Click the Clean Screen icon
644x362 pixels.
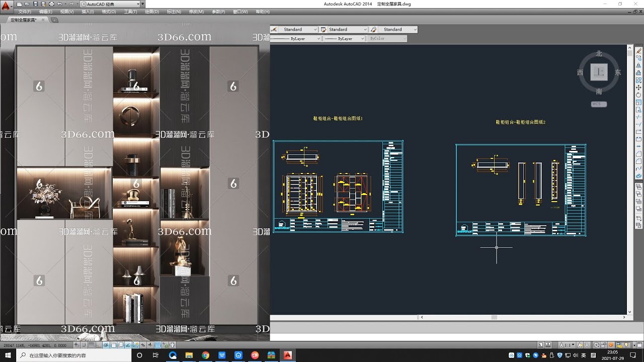(639, 345)
